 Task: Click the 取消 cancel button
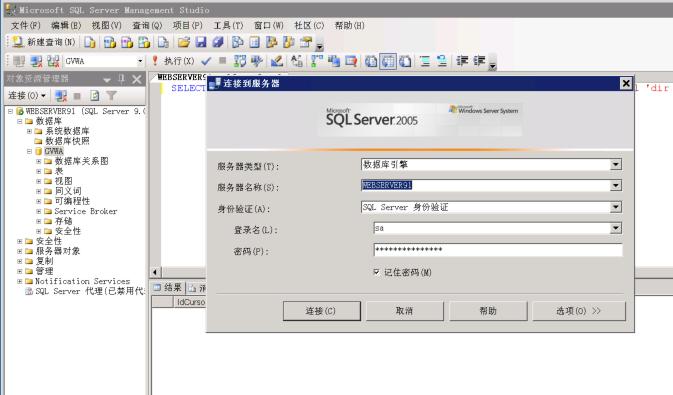coord(405,311)
